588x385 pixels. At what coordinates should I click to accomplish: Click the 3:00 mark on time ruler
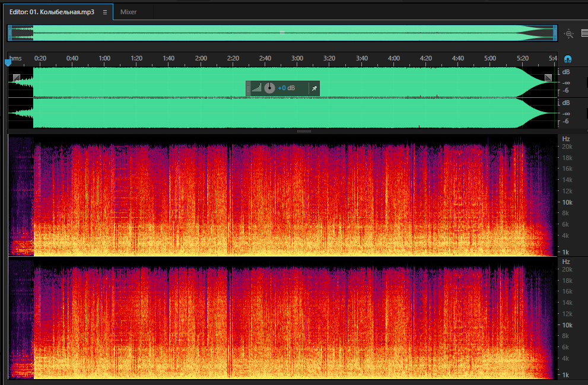[297, 58]
